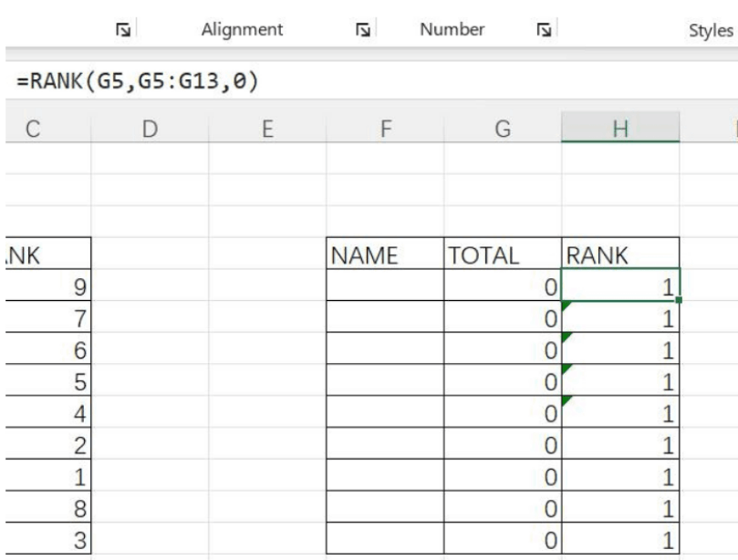The width and height of the screenshot is (738, 560).
Task: Select last RANK cell showing 1 in column H
Action: [x=620, y=538]
